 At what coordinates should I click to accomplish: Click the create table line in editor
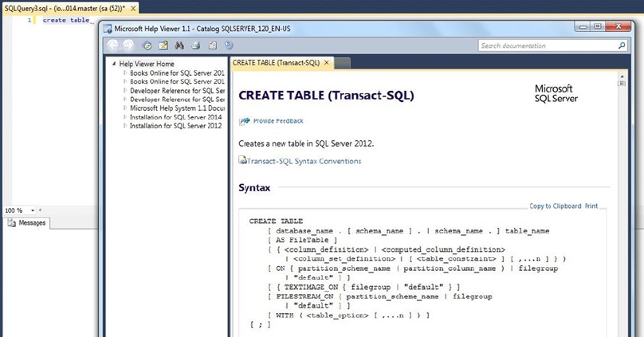[65, 20]
